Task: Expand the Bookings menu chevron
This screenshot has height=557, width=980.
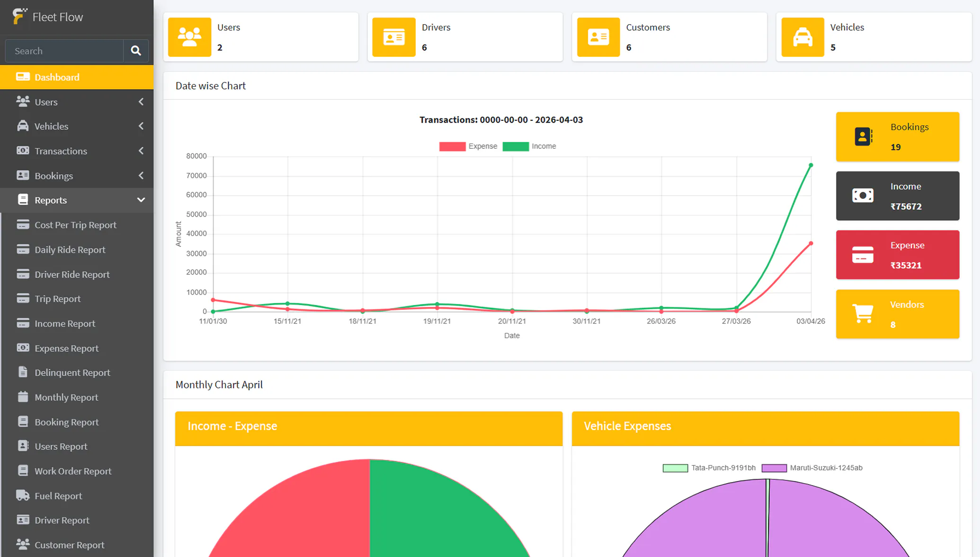Action: point(141,176)
